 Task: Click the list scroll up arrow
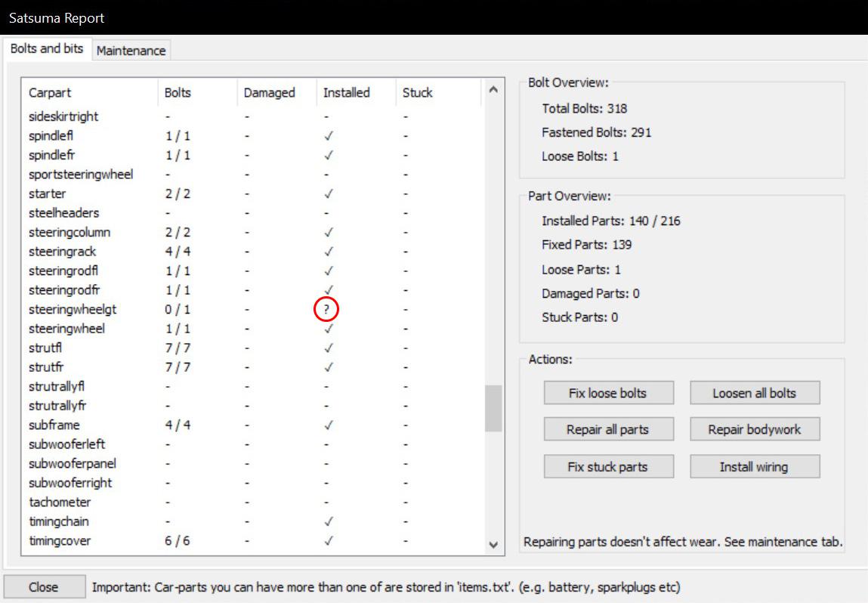coord(493,89)
